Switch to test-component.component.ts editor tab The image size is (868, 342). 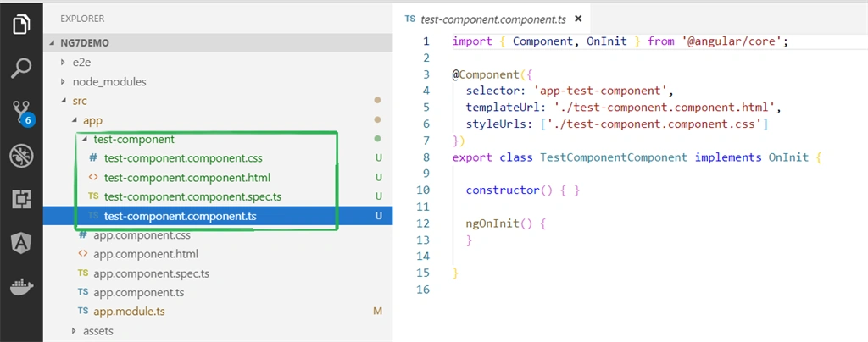click(493, 19)
